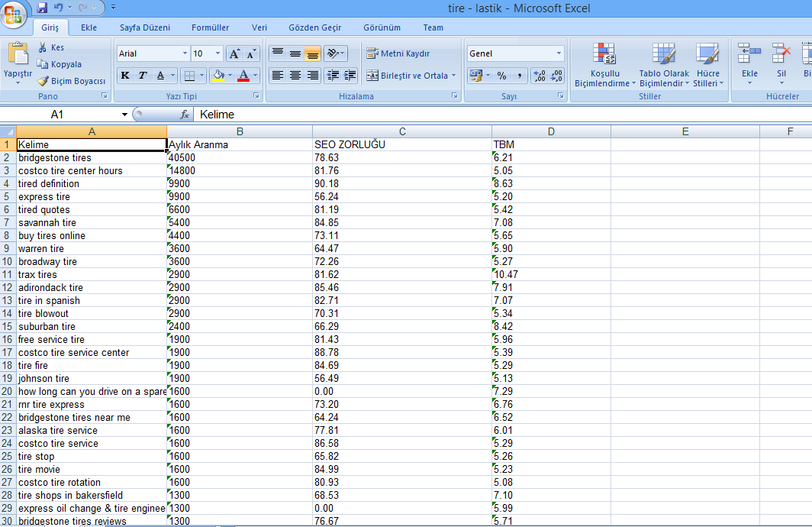Click the formula bar showing Kelime

click(502, 115)
